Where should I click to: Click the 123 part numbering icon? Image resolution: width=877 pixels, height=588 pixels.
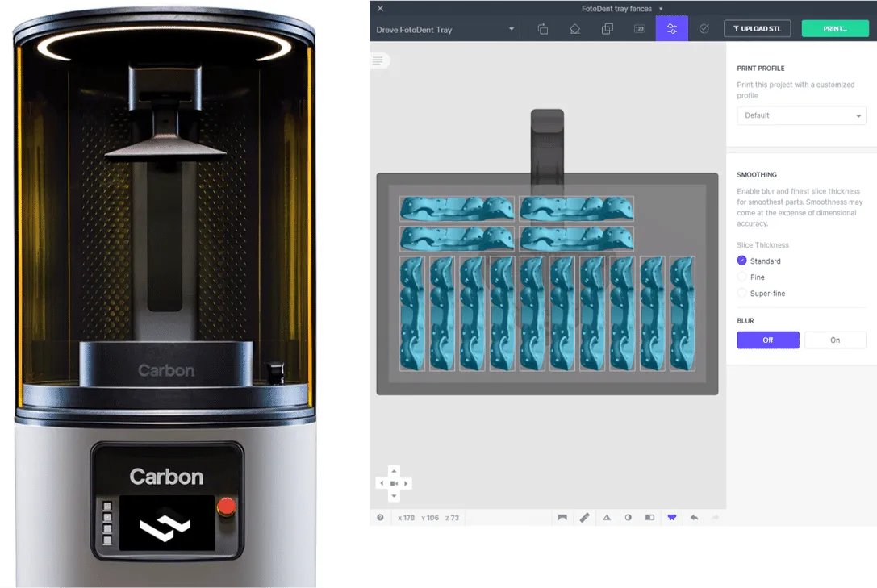point(639,29)
